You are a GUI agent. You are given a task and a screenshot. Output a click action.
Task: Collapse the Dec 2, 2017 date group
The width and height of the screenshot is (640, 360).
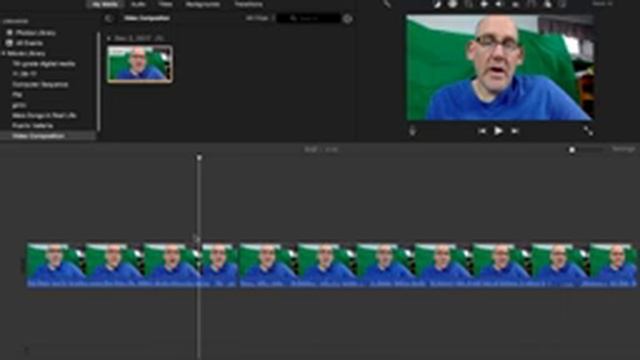pyautogui.click(x=109, y=38)
